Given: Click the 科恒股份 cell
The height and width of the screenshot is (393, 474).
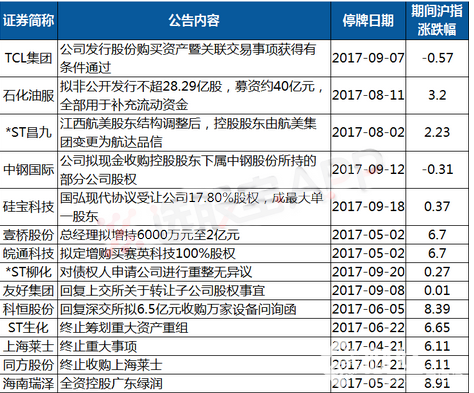Looking at the screenshot, I should 28,309.
